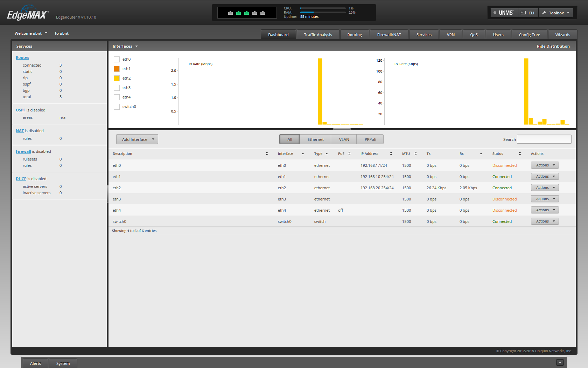This screenshot has width=588, height=368.
Task: Open Actions dropdown for eth2 row
Action: pos(545,188)
